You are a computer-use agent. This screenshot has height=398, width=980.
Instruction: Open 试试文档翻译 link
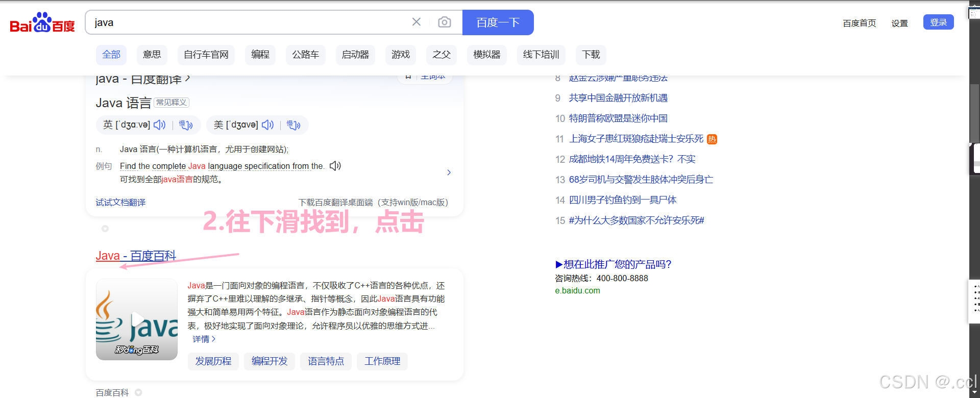coord(120,203)
